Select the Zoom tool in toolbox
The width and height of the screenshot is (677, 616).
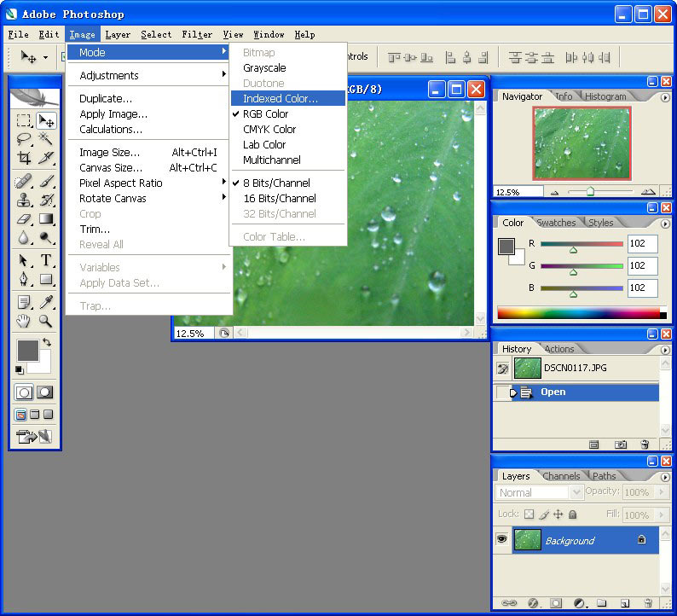[x=46, y=321]
